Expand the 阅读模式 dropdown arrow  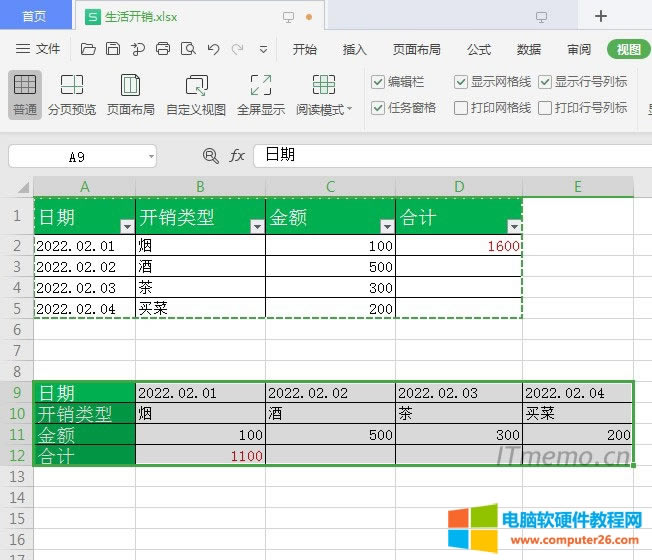(349, 110)
